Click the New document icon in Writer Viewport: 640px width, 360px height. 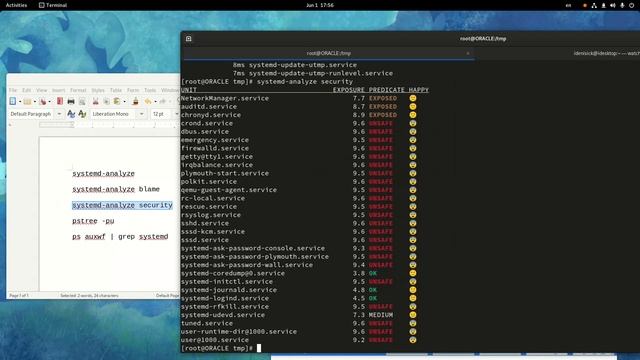[x=13, y=101]
